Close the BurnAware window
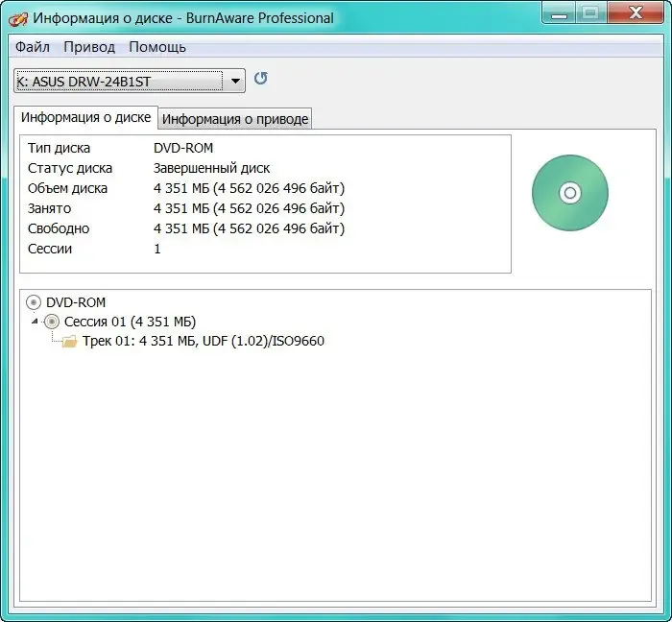This screenshot has height=622, width=672. click(x=636, y=12)
